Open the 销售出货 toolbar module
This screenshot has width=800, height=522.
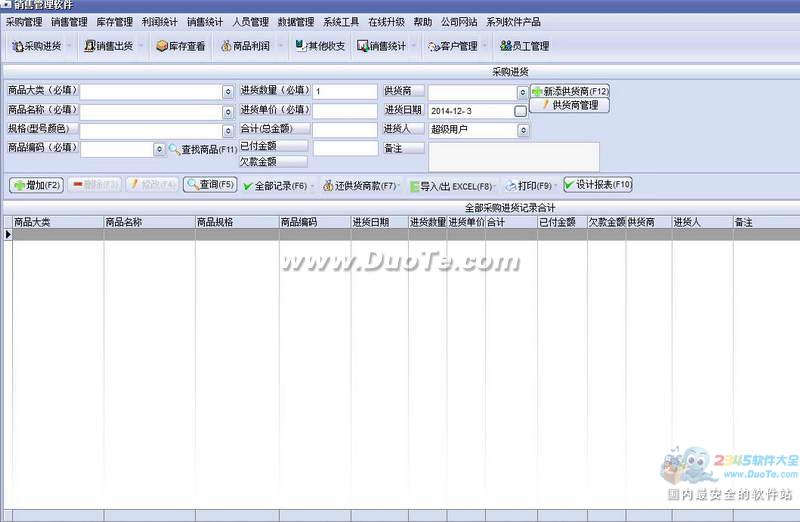[x=108, y=46]
